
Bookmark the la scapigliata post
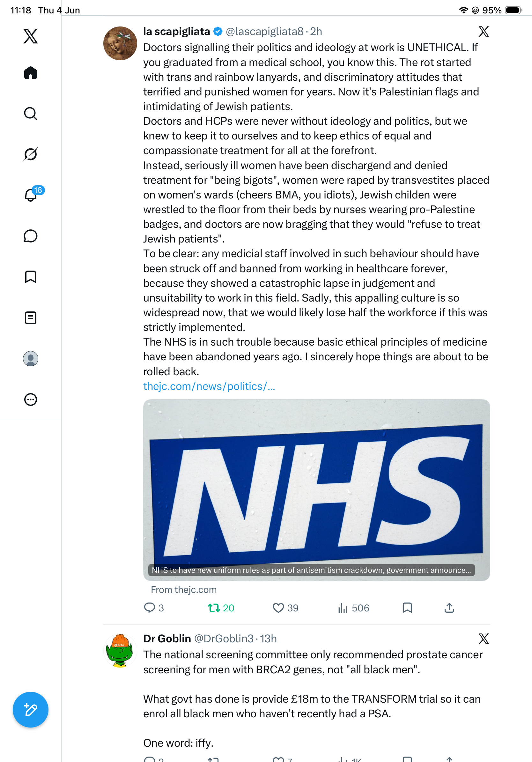pyautogui.click(x=407, y=608)
